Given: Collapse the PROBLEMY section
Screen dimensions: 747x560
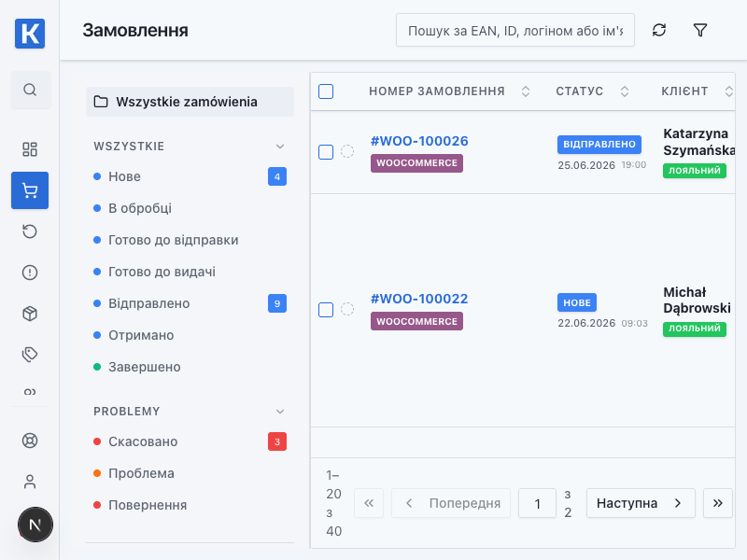Looking at the screenshot, I should pos(280,412).
